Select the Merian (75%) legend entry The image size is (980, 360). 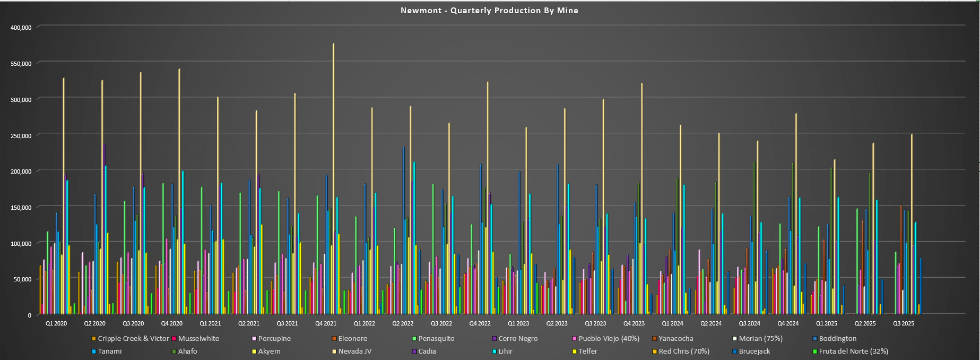757,338
